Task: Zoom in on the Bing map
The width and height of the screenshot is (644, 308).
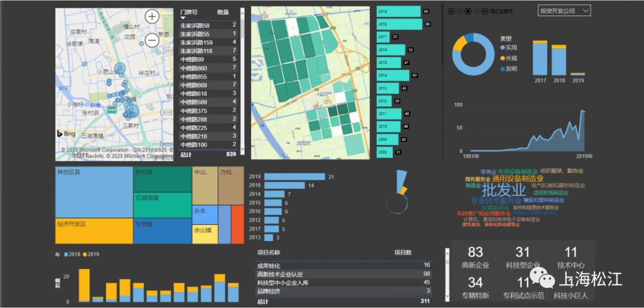Action: click(153, 17)
